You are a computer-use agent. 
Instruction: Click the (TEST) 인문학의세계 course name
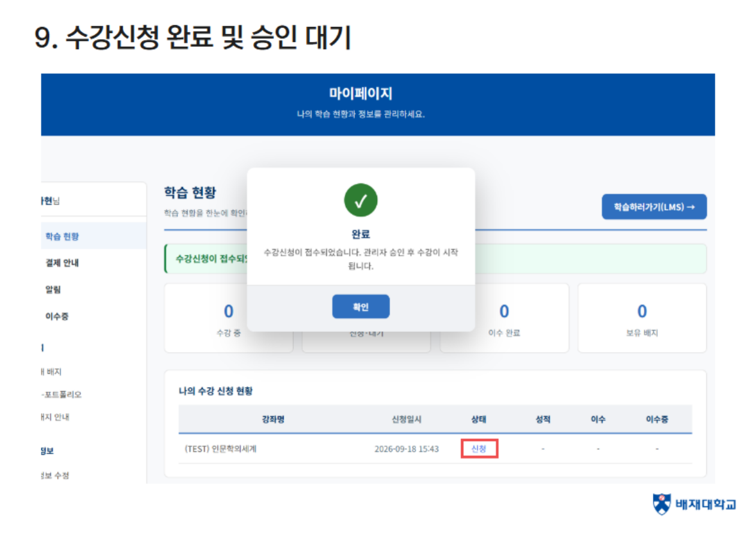pos(221,449)
